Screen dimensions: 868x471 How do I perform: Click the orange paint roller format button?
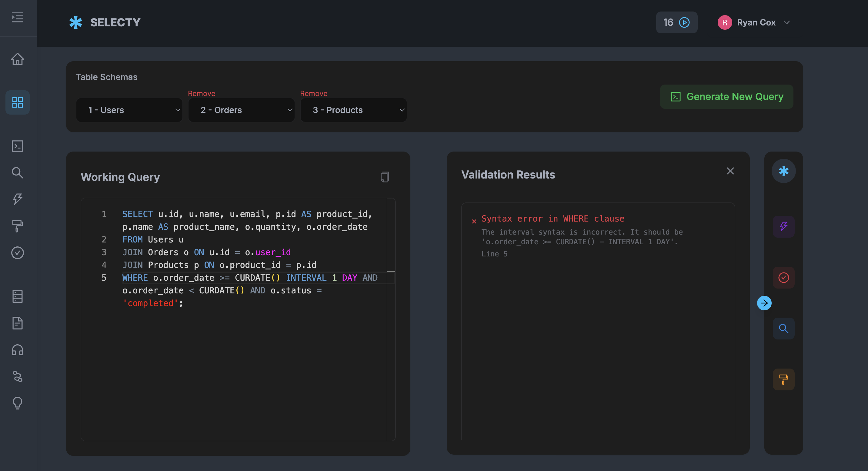click(783, 380)
